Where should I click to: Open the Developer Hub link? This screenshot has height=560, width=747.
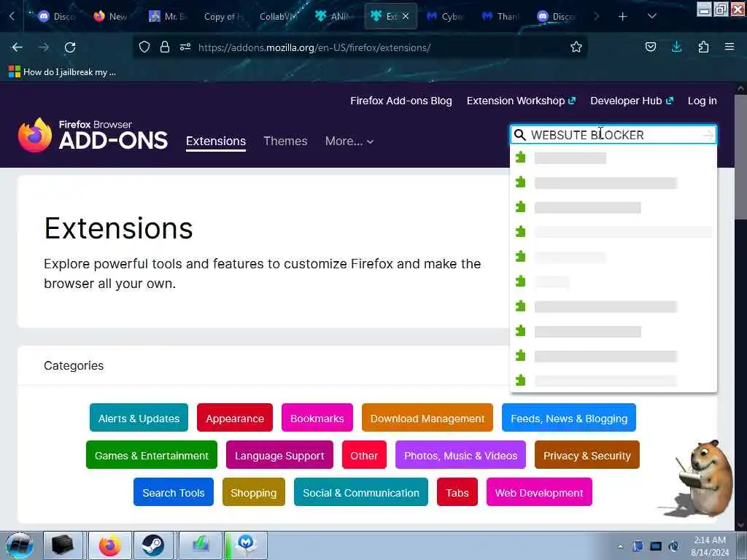[x=632, y=101]
